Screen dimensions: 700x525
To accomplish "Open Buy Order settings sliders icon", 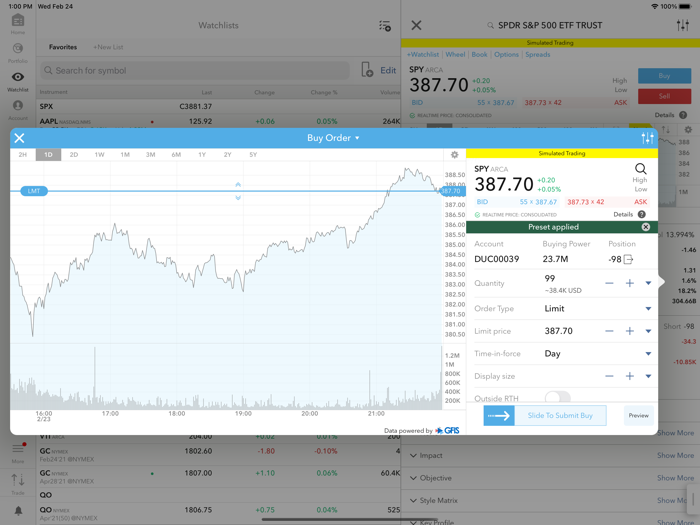I will (647, 138).
